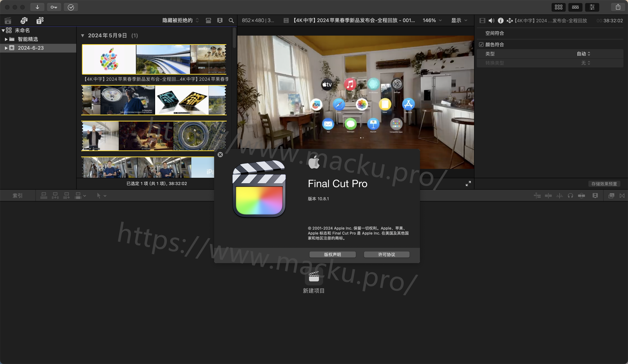Screen dimensions: 628x364
Task: Click the append clip edit icon
Action: (x=66, y=196)
